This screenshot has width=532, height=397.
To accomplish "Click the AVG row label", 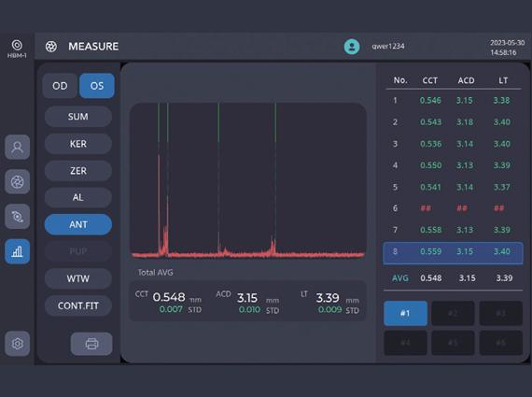I will [400, 278].
